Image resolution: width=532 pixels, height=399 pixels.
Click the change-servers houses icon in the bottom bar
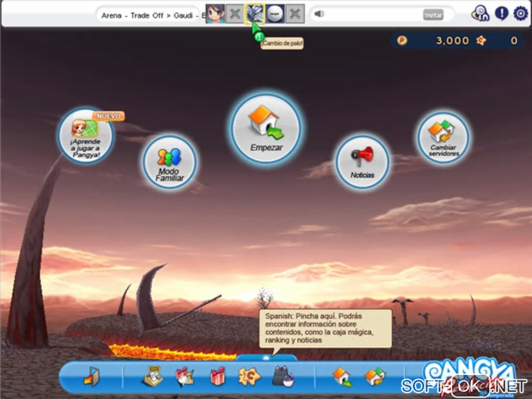(x=374, y=377)
